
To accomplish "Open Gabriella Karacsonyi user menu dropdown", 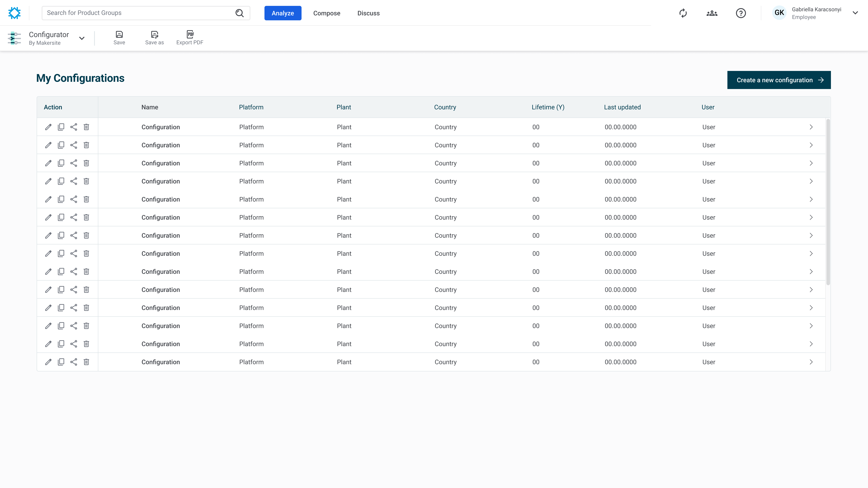I will (x=855, y=13).
